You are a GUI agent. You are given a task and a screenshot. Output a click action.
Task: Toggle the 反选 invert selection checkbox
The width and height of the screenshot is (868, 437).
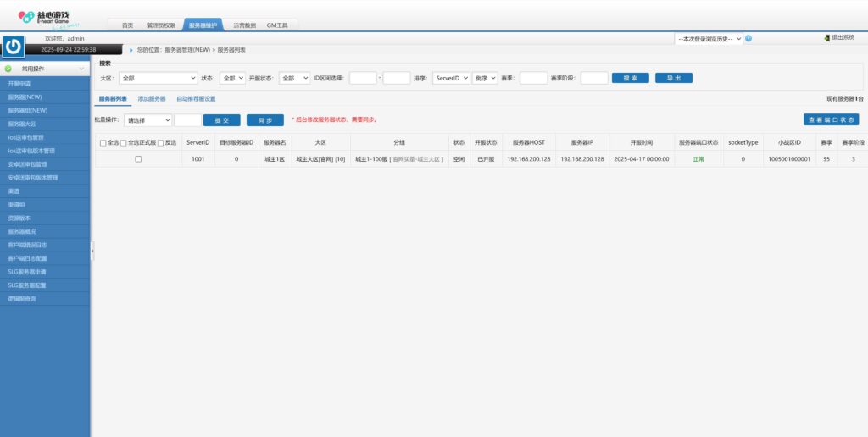(x=160, y=142)
